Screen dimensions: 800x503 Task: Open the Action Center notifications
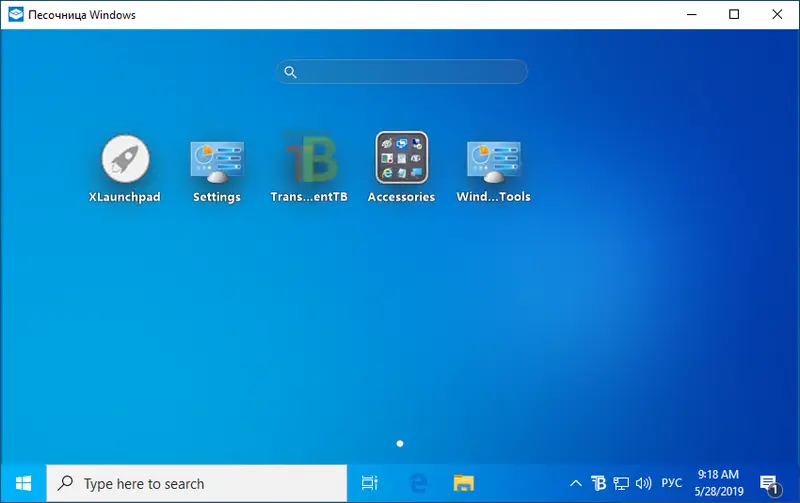[769, 483]
